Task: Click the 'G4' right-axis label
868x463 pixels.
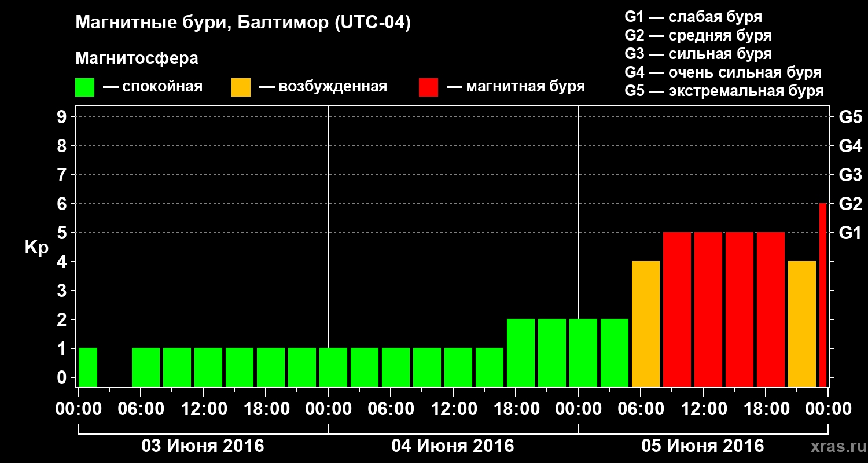Action: [x=851, y=146]
